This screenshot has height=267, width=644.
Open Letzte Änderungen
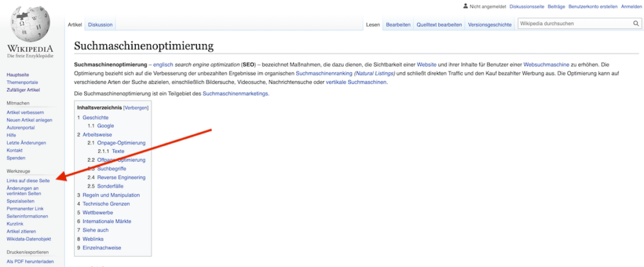click(x=26, y=143)
